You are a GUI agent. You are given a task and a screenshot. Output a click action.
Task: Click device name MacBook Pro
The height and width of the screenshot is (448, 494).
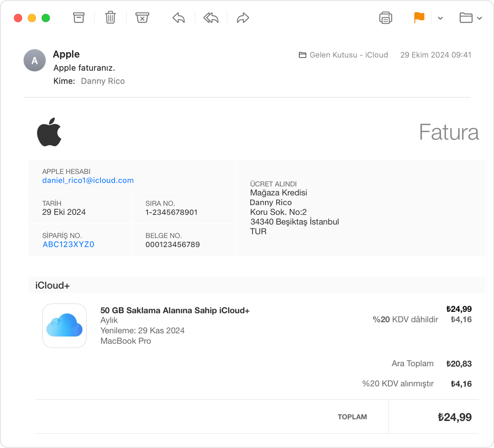[x=126, y=341]
